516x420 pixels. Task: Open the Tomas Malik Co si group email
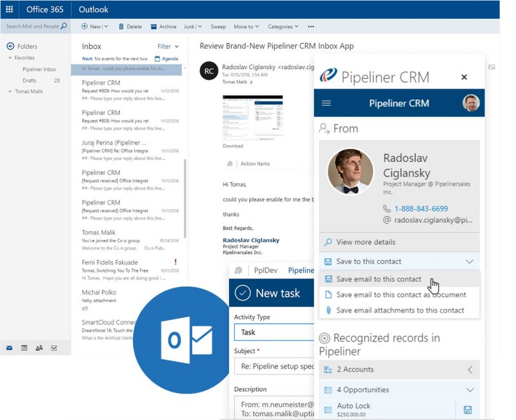pyautogui.click(x=130, y=240)
